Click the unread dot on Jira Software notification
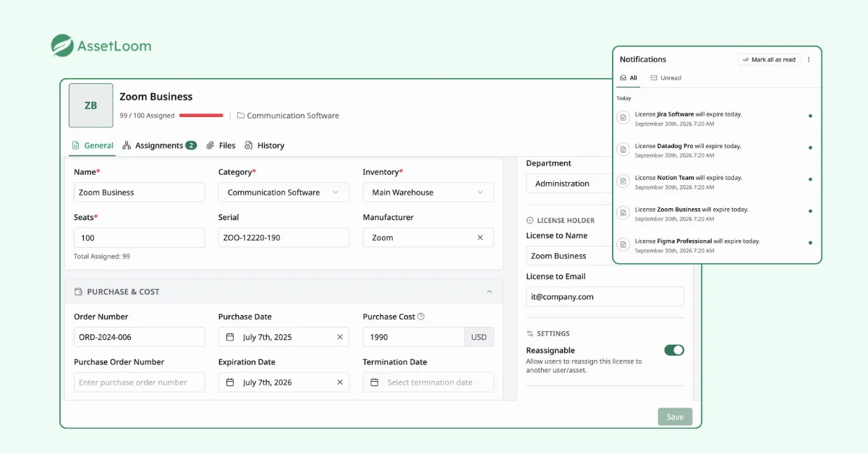Image resolution: width=868 pixels, height=454 pixels. coord(810,116)
